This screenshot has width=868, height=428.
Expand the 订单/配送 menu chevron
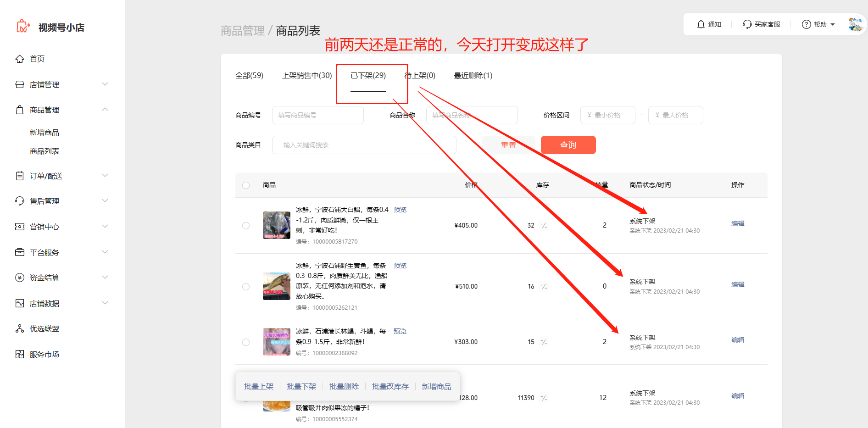tap(105, 176)
